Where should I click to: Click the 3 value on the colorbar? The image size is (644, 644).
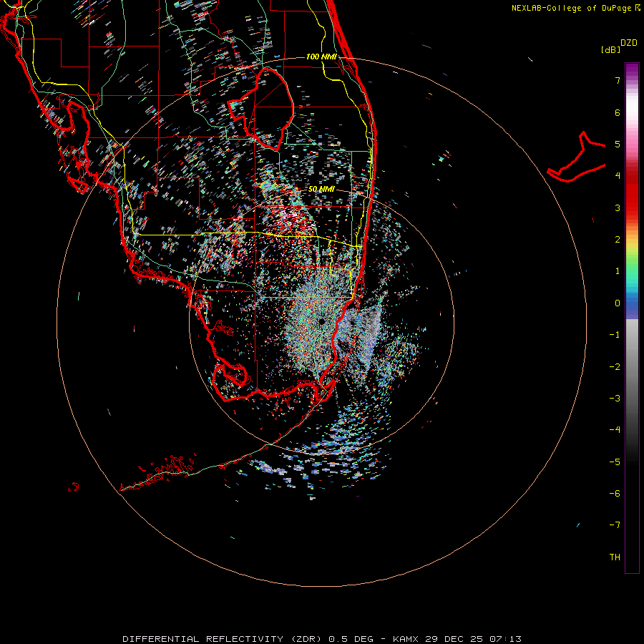tap(618, 208)
